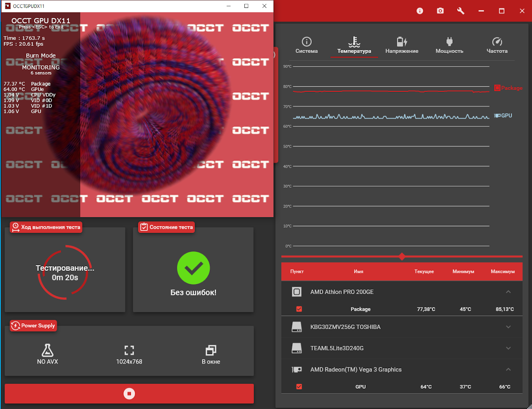Switch to the Система tab

[x=307, y=45]
